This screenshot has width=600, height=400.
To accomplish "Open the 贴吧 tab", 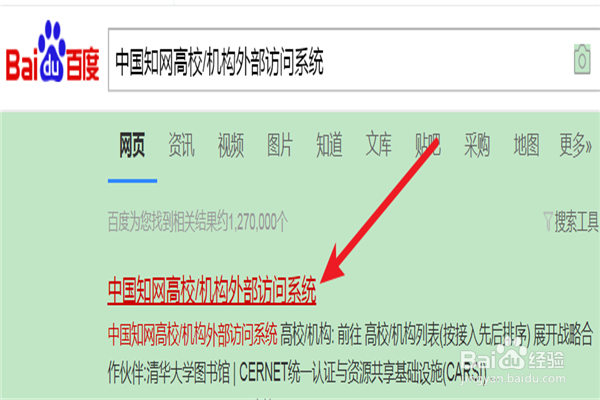I will click(x=428, y=145).
